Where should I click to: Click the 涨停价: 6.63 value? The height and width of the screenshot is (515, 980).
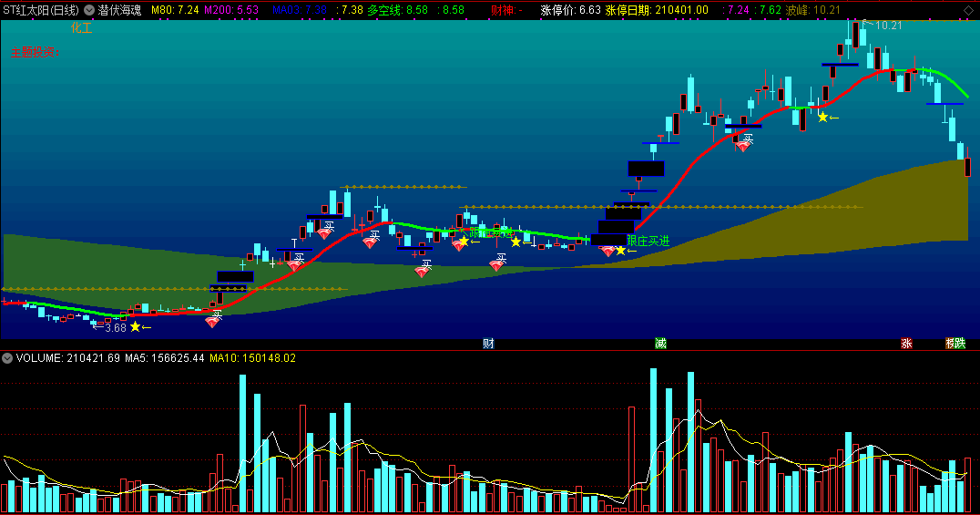coord(571,10)
